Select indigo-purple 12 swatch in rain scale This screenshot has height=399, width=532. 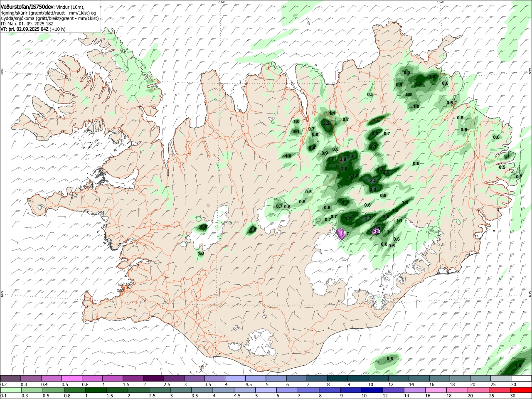click(x=393, y=390)
